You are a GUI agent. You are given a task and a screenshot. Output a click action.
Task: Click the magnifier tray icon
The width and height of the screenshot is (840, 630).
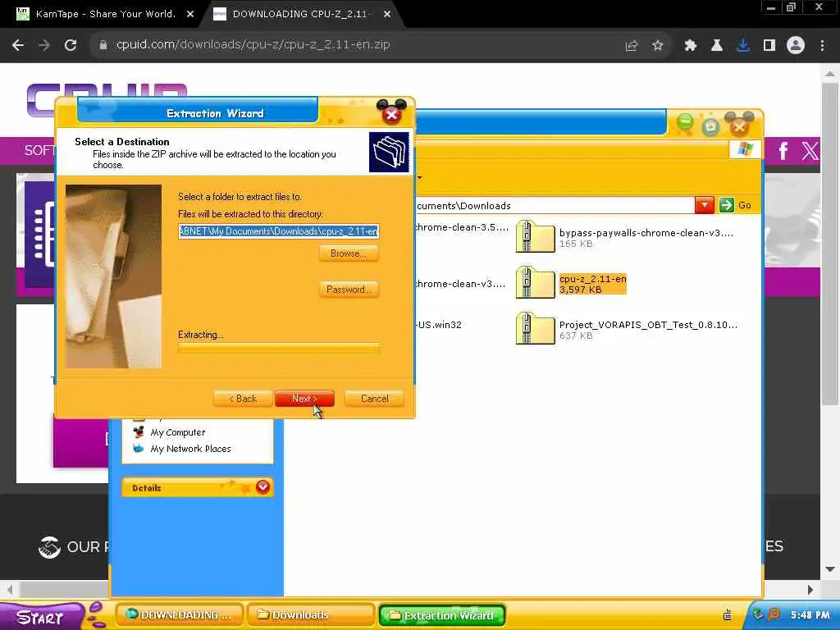click(774, 614)
